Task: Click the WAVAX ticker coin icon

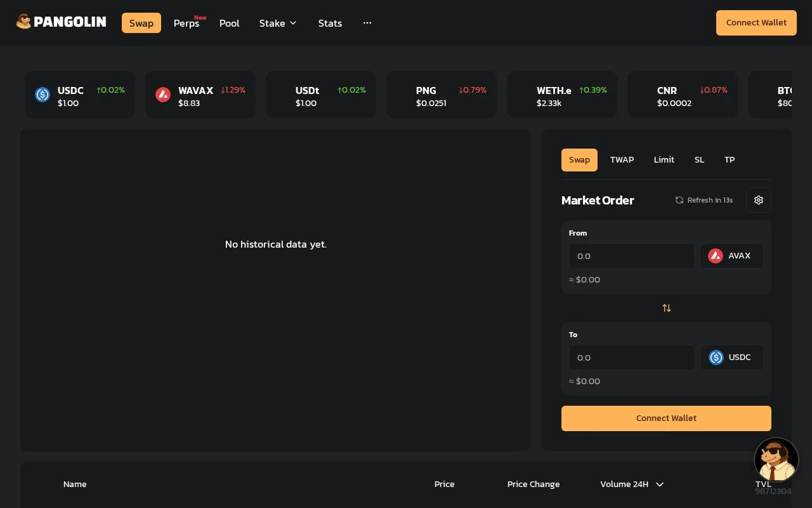Action: [163, 95]
